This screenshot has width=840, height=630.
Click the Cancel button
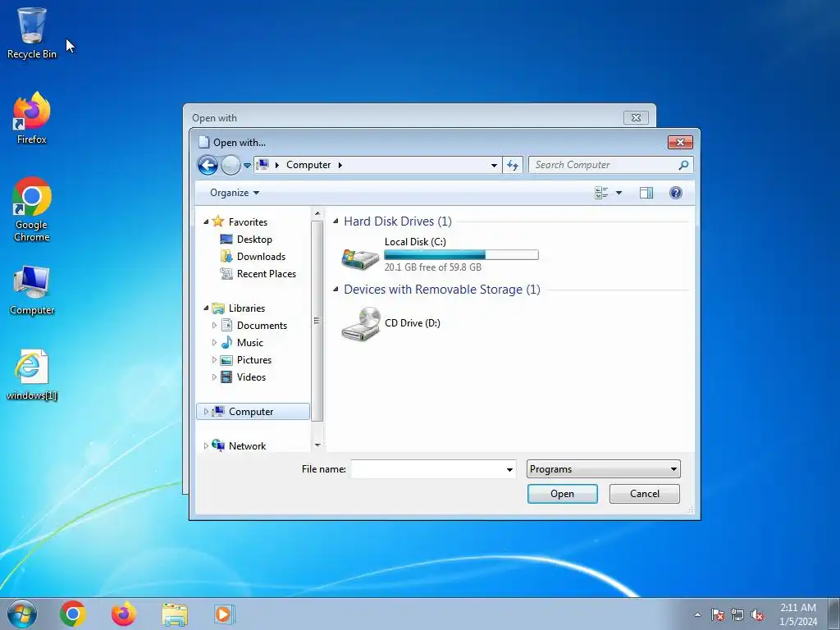[x=645, y=494]
